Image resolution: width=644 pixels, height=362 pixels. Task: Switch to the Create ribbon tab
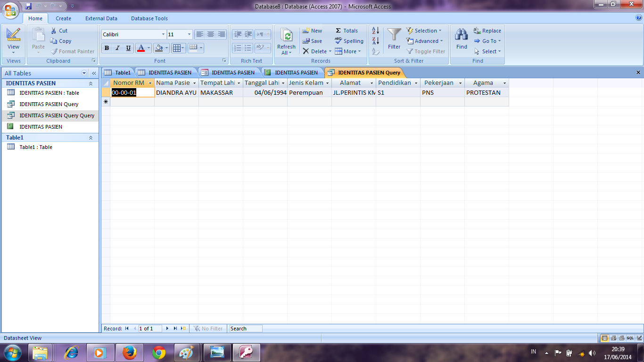(63, 18)
